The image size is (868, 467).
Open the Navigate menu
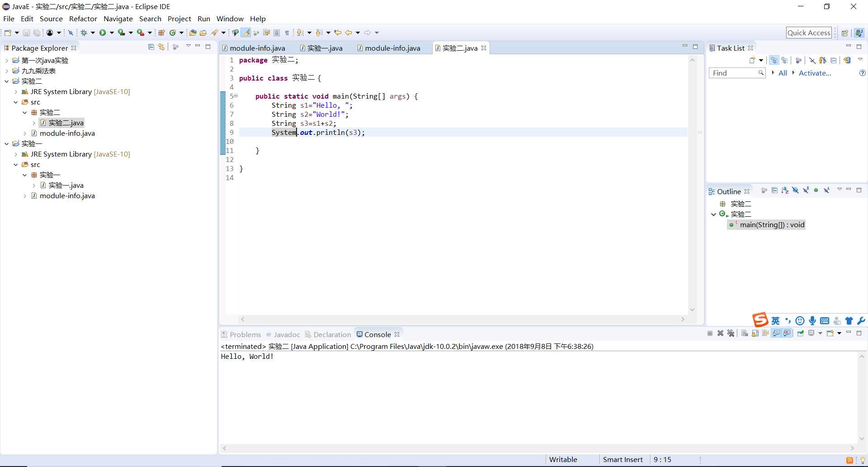[118, 19]
